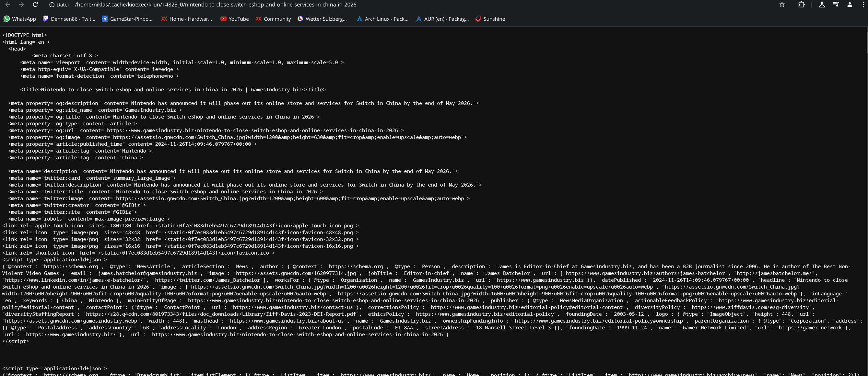This screenshot has width=868, height=376.
Task: Open the Home - Hardware bookmark
Action: click(x=186, y=19)
